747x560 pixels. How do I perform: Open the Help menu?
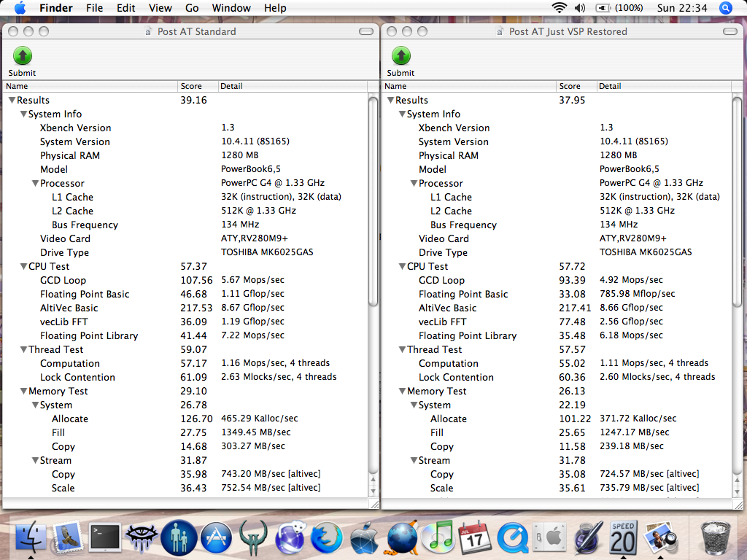point(275,8)
